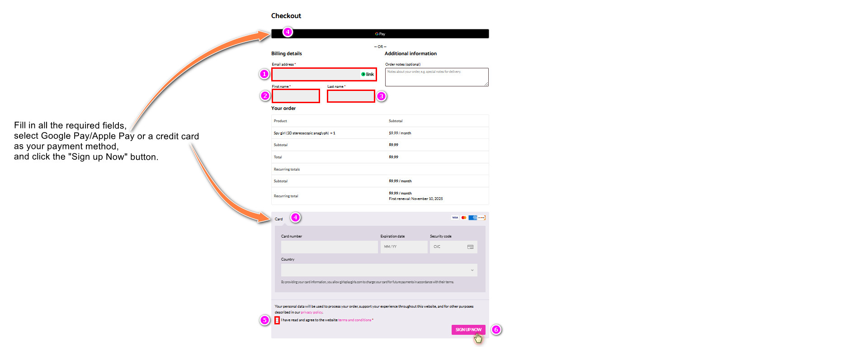
Task: Click the green Stripe Link icon
Action: point(363,74)
